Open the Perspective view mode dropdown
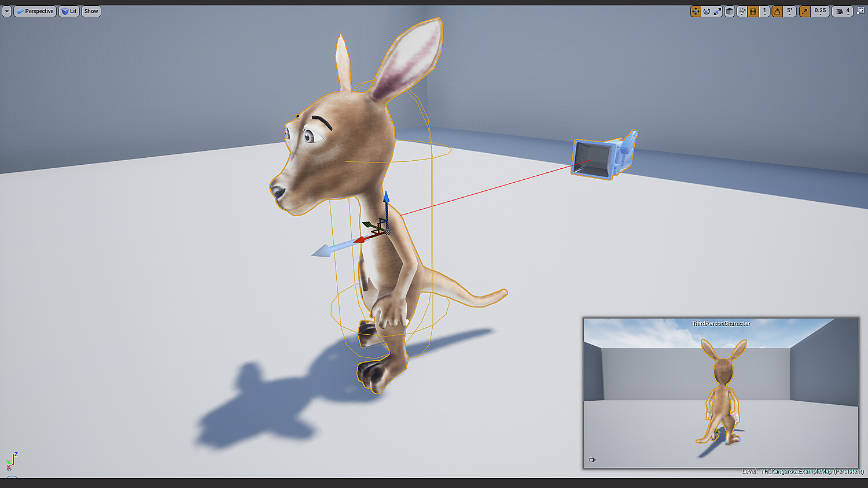The height and width of the screenshot is (488, 868). point(35,11)
